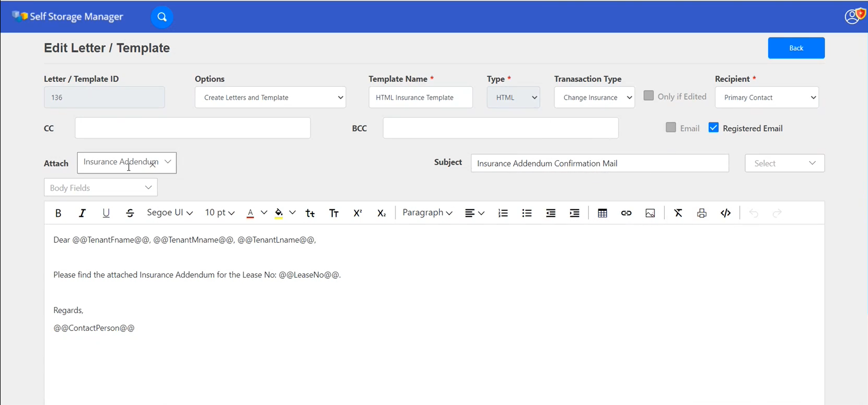Click into the Subject text field

click(599, 163)
